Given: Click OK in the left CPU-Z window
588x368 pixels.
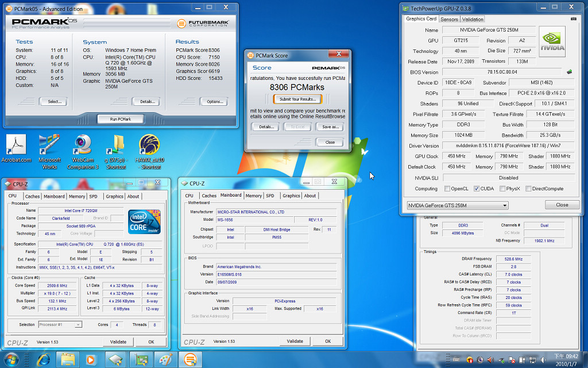Looking at the screenshot, I should tap(151, 342).
